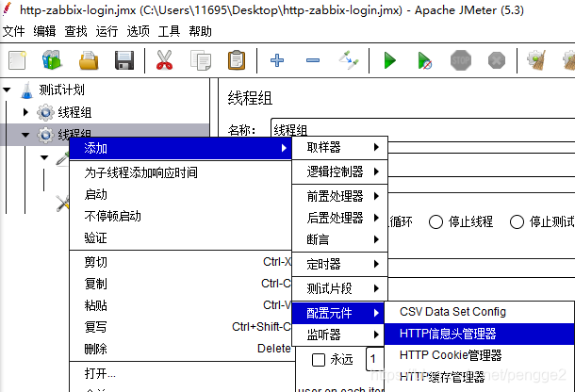Click the first 线程组 gear icon
Viewport: 575px width, 392px height.
pyautogui.click(x=45, y=112)
